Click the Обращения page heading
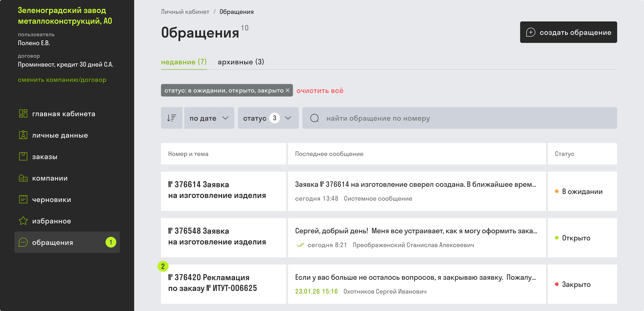 (200, 33)
